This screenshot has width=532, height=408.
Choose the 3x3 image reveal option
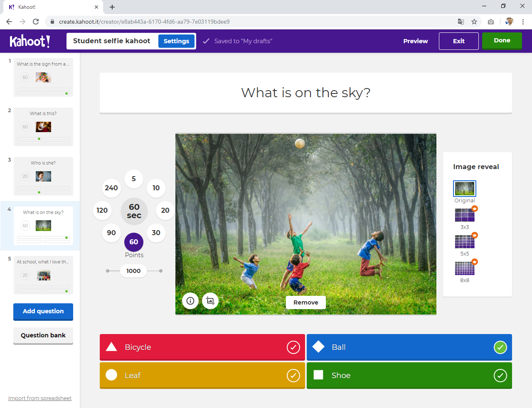pos(465,216)
